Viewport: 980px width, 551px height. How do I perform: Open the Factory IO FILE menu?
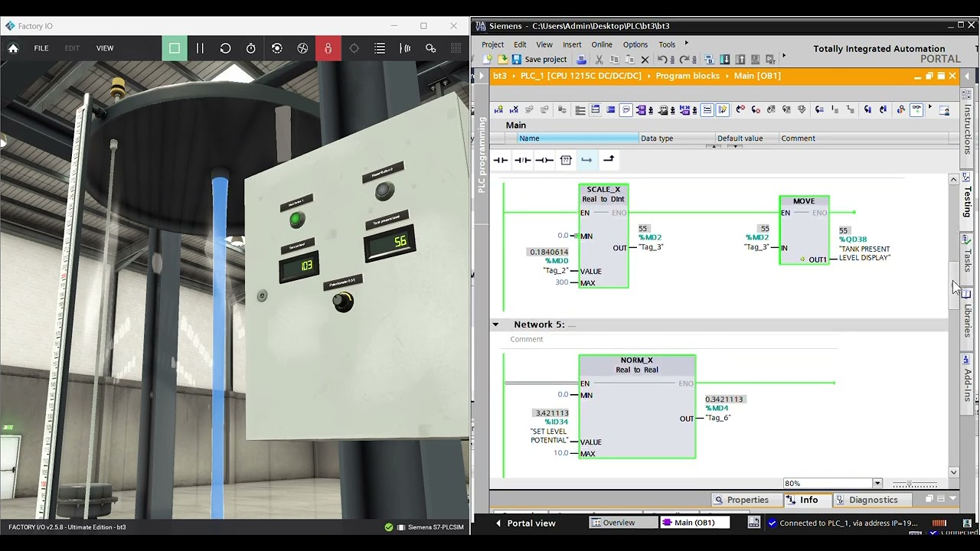click(41, 48)
